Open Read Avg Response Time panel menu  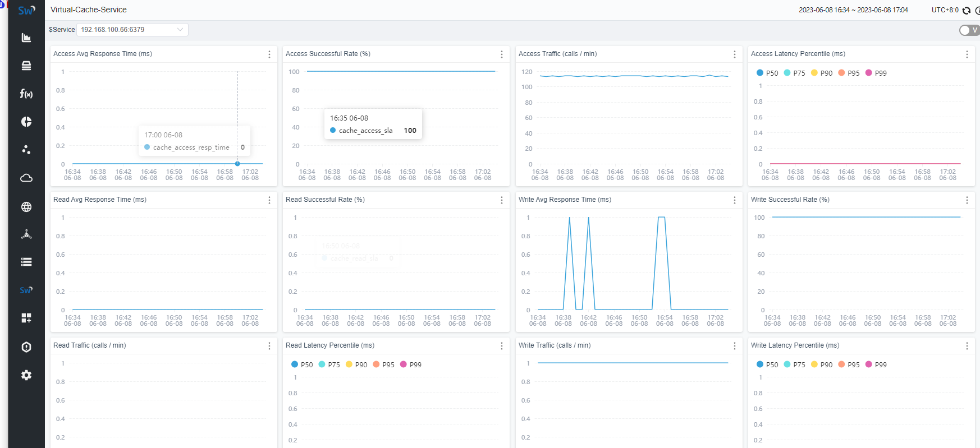[x=269, y=200]
